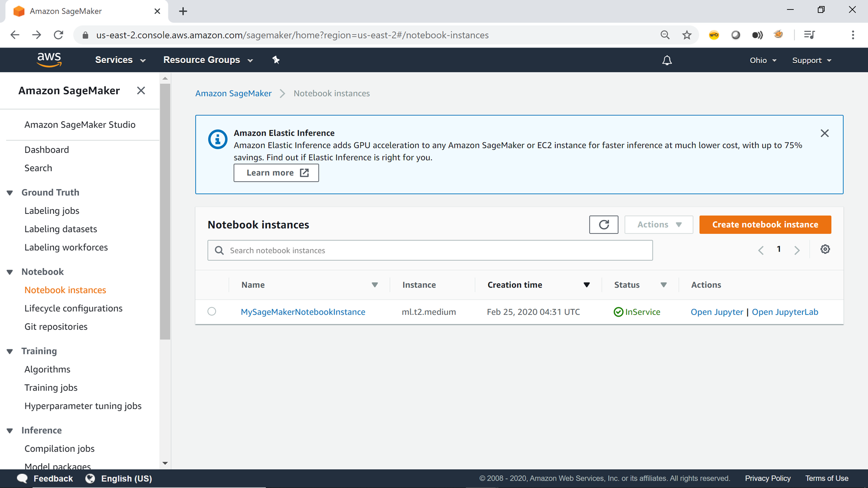
Task: Click the Open JupyterLab link
Action: tap(785, 312)
